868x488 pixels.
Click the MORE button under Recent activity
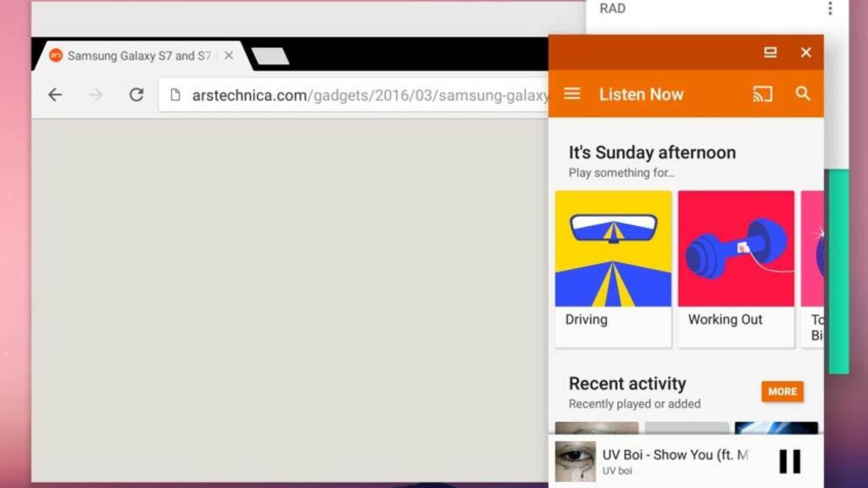(x=782, y=391)
